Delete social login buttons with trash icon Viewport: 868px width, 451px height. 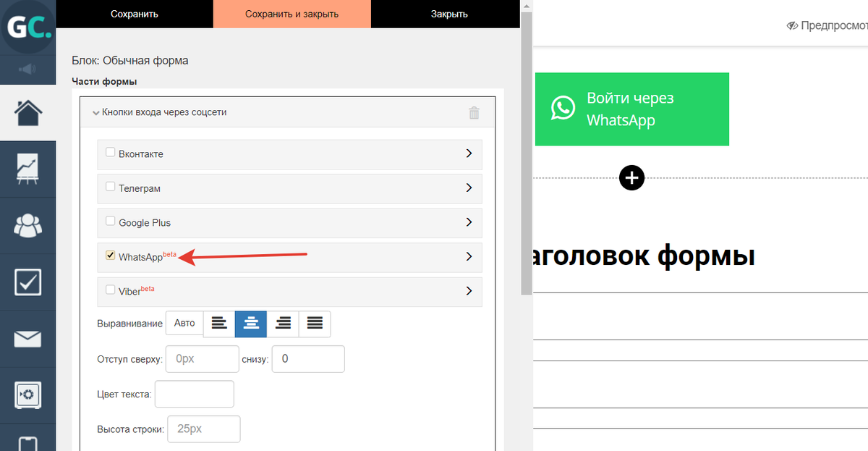coord(474,112)
